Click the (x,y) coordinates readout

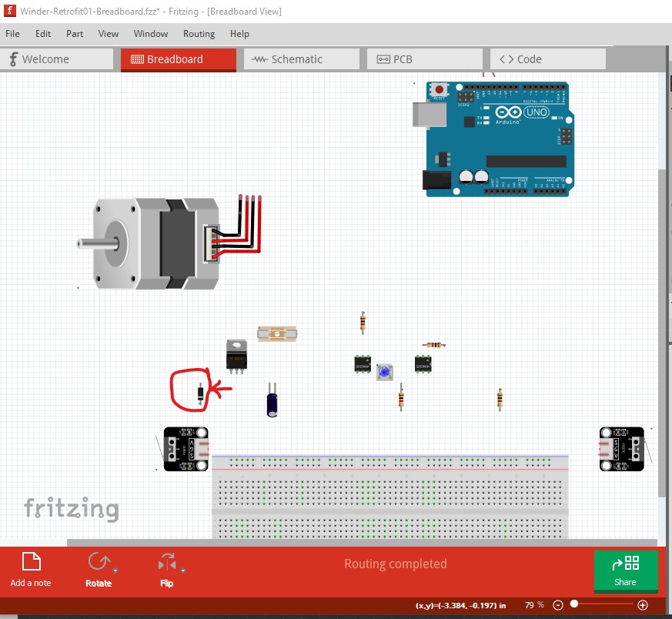pos(461,605)
